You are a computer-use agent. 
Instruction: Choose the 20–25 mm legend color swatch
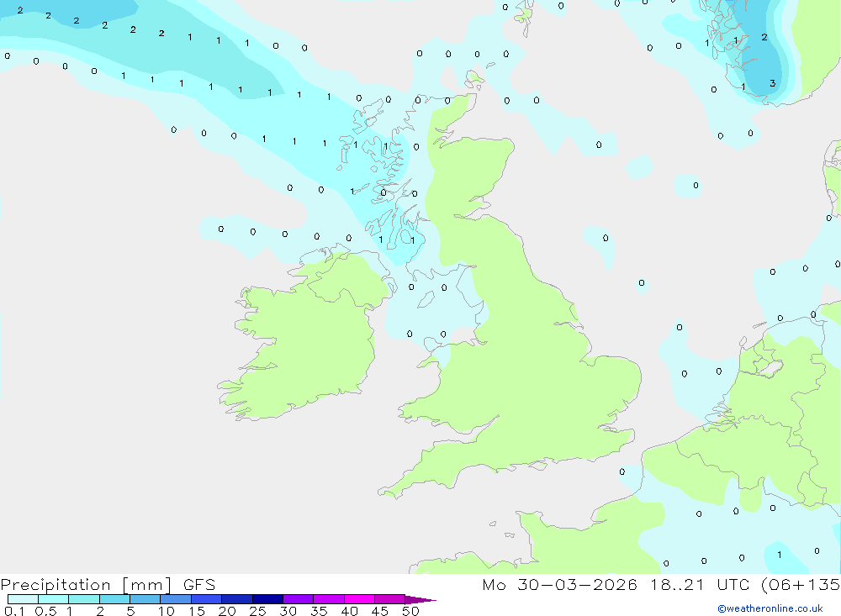click(x=237, y=599)
